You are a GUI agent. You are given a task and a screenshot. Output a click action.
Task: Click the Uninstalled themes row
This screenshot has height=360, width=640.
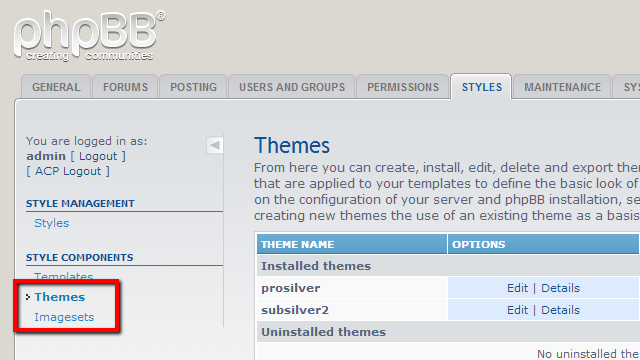point(448,332)
